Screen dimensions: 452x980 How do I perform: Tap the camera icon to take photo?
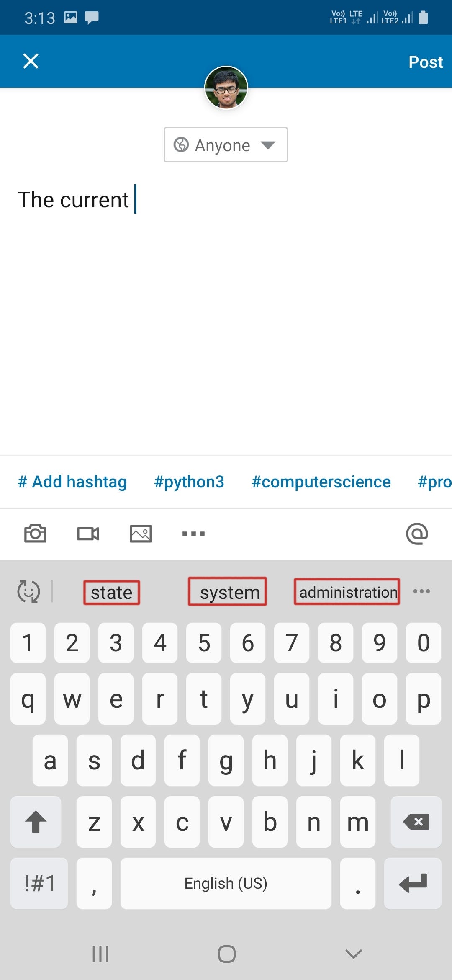35,534
